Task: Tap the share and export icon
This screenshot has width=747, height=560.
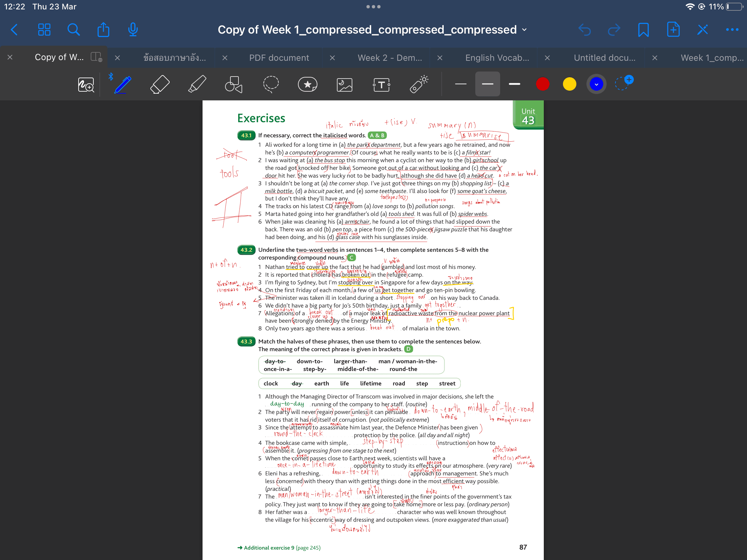Action: click(x=103, y=29)
